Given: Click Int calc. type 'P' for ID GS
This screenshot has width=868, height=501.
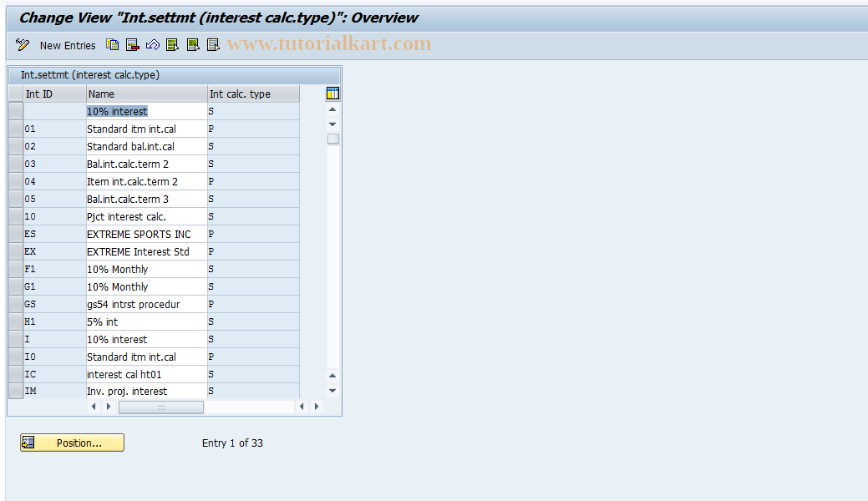Looking at the screenshot, I should click(253, 305).
